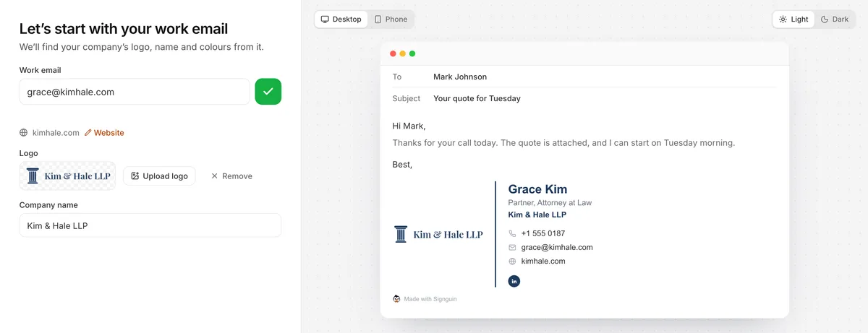Viewport: 868px width, 333px height.
Task: Click the phone icon on Phone tab
Action: [378, 20]
